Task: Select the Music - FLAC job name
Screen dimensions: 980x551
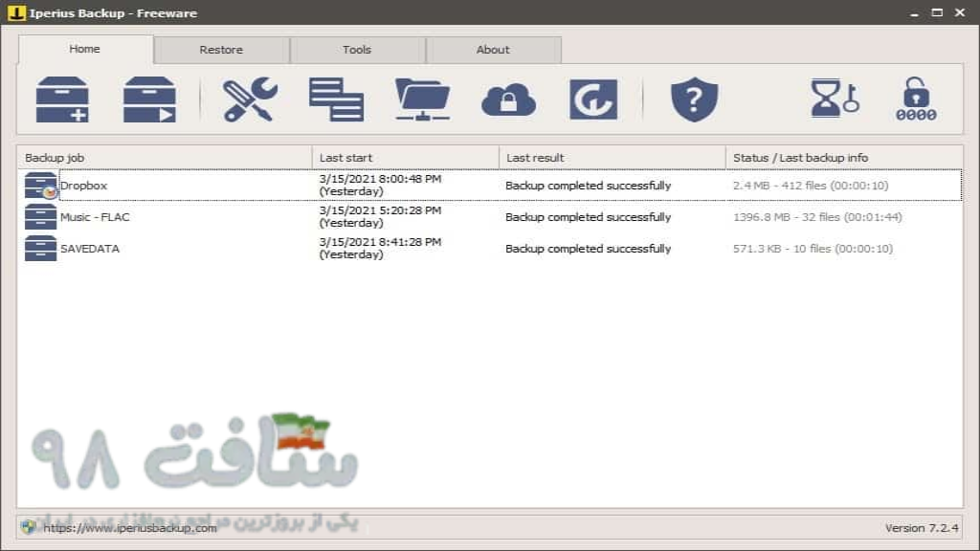Action: click(x=95, y=217)
